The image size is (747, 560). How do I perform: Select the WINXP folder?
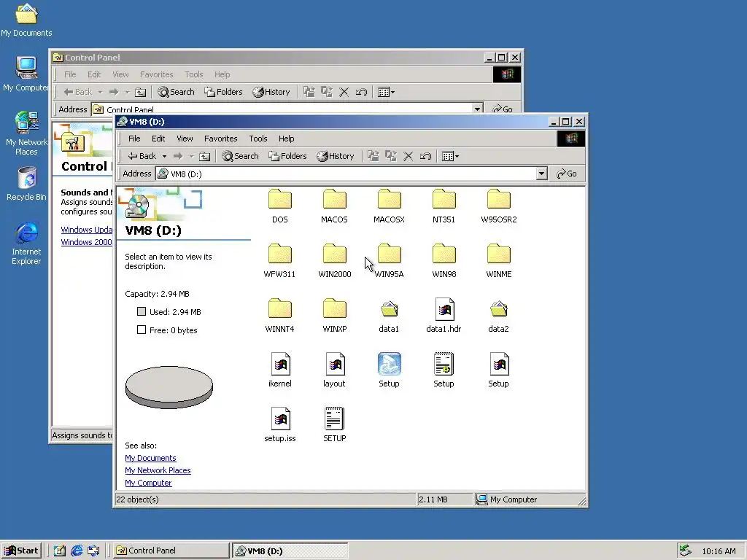click(x=334, y=315)
